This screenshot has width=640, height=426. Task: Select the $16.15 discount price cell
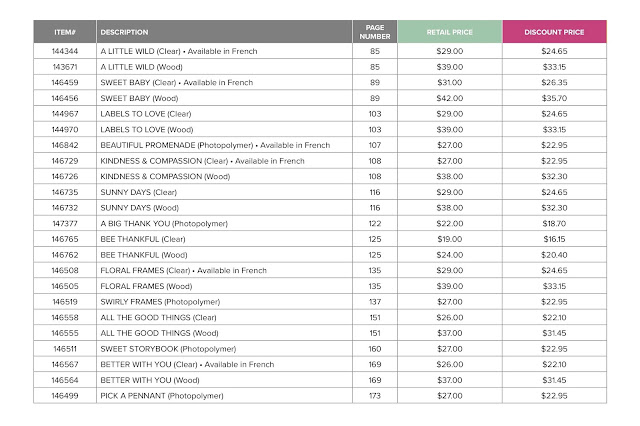click(x=553, y=239)
